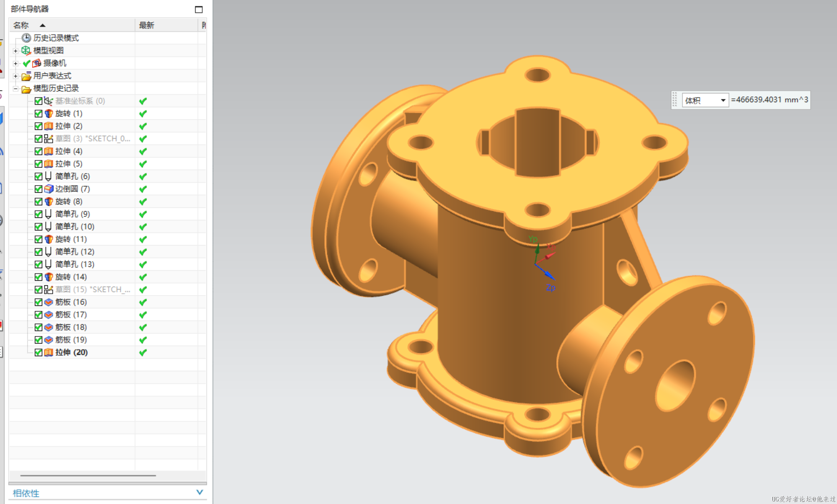
Task: Select the 简单孔 (13) feature row
Action: click(x=108, y=264)
